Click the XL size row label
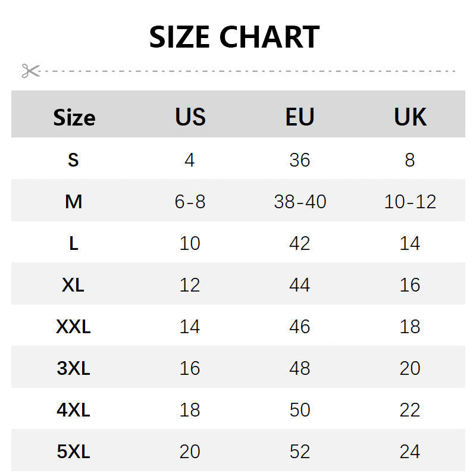The width and height of the screenshot is (476, 476). click(73, 285)
